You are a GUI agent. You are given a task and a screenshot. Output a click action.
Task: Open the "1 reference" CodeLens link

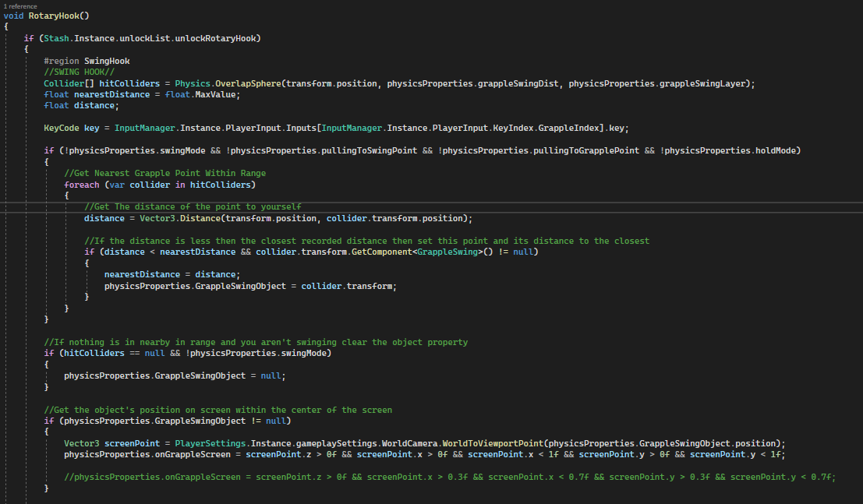click(x=20, y=6)
